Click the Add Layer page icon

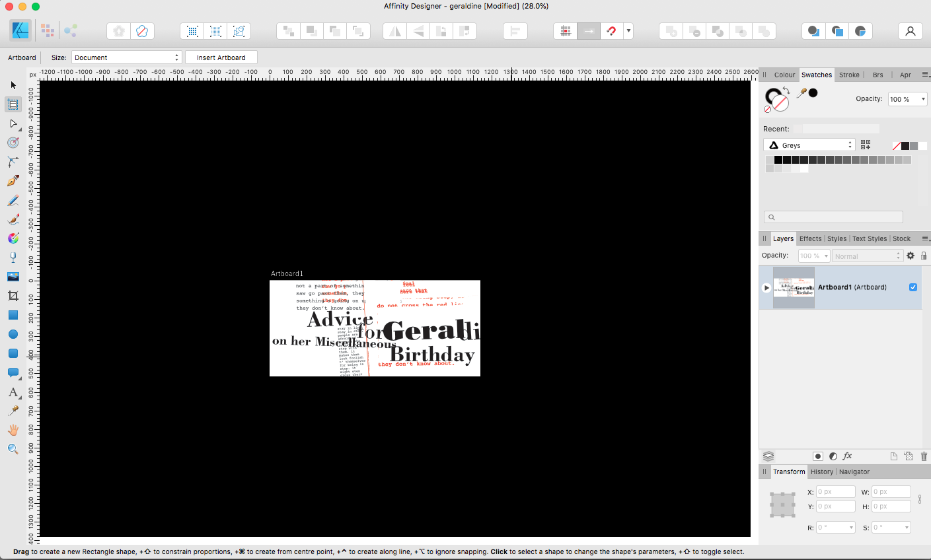894,456
